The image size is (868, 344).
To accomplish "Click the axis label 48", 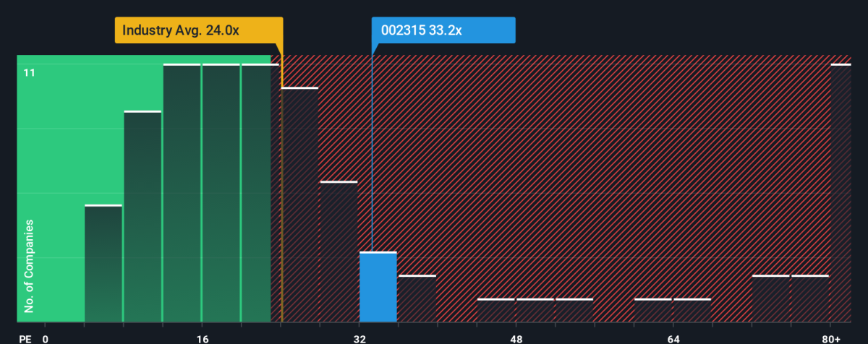I will coord(516,338).
